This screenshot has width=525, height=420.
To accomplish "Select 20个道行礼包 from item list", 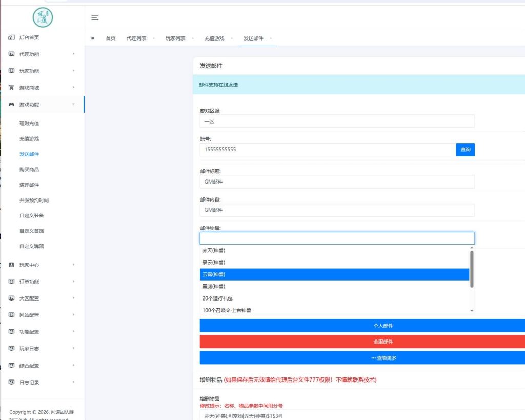I will coord(334,298).
